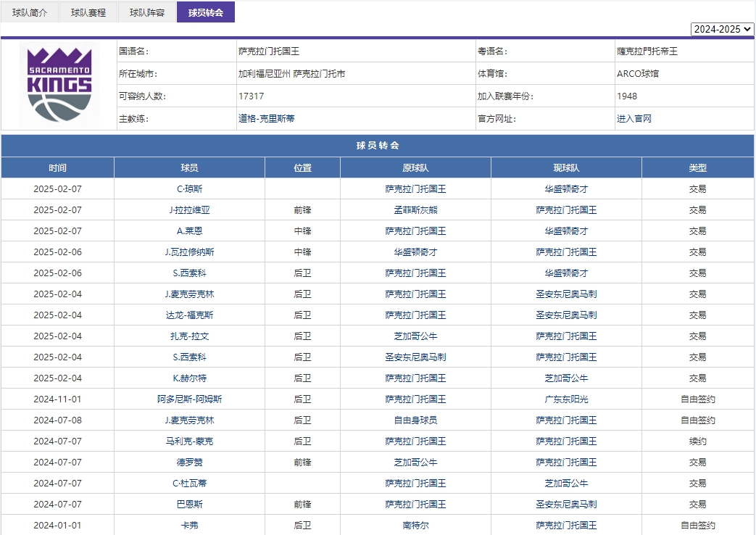Open player C·琼斯 profile link

(x=188, y=188)
